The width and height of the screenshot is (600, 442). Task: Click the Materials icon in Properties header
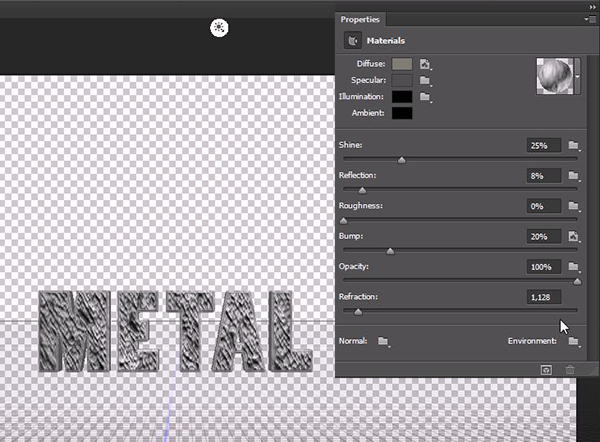click(x=352, y=41)
